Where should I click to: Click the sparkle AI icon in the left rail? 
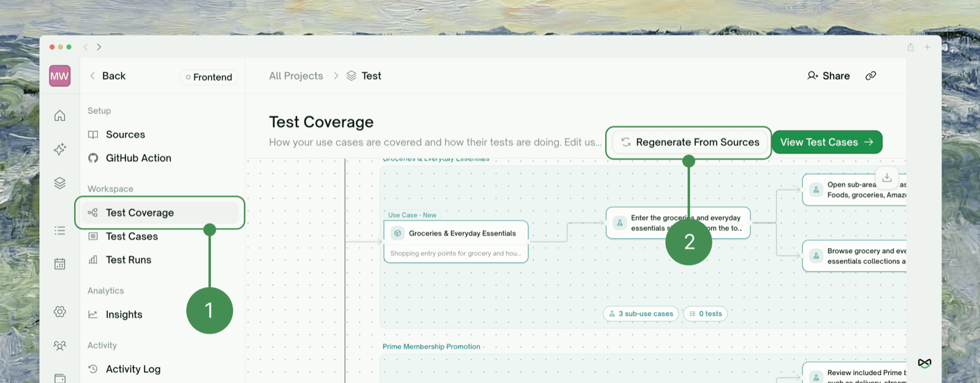point(59,149)
